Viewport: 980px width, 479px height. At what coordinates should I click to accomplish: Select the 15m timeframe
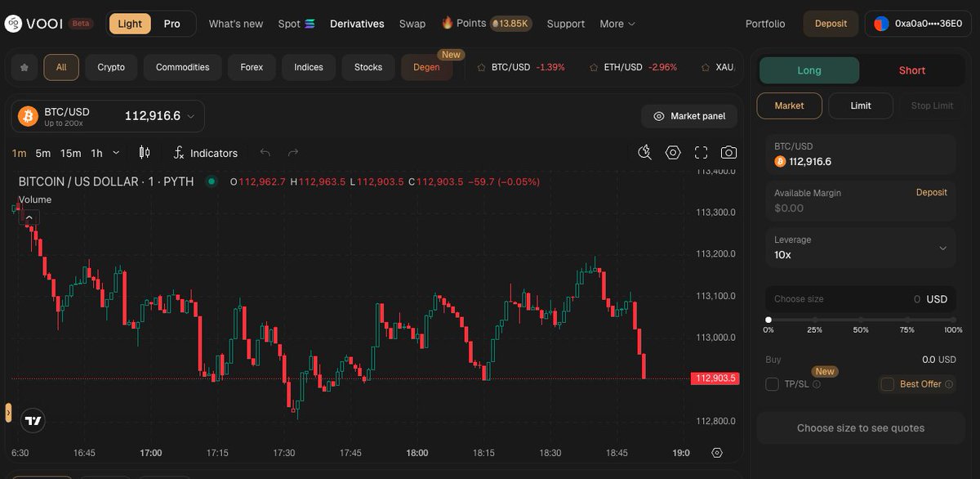click(x=71, y=153)
